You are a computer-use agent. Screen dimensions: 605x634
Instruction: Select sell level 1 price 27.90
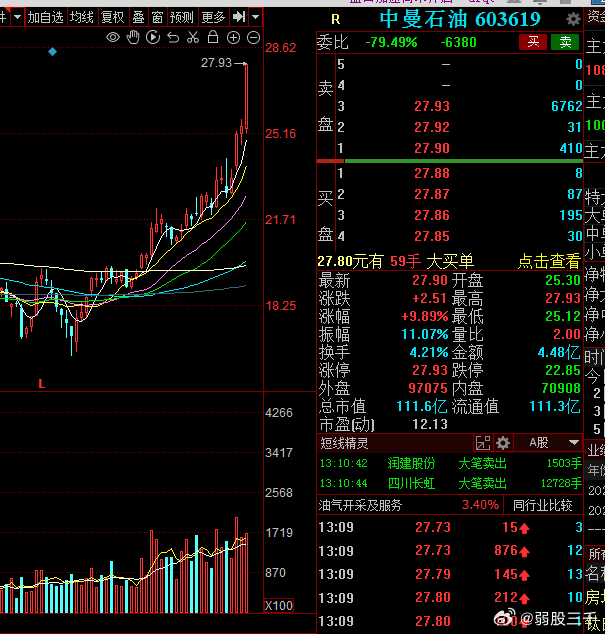click(x=432, y=148)
